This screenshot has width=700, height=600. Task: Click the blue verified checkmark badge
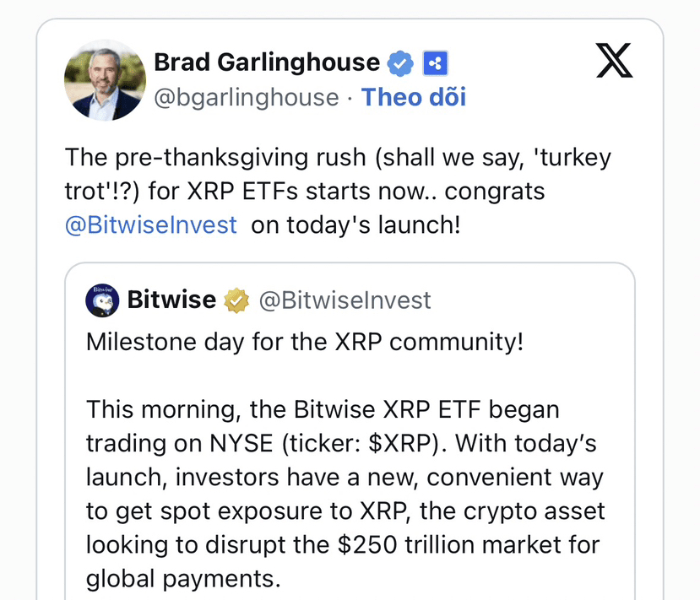pyautogui.click(x=399, y=62)
